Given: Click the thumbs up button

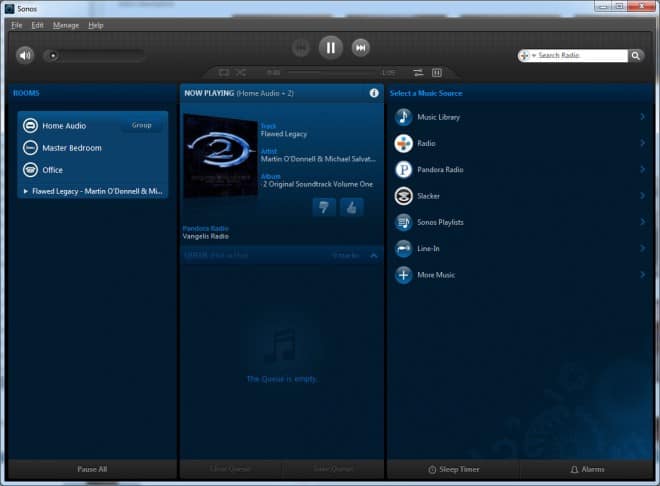Looking at the screenshot, I should pyautogui.click(x=351, y=207).
